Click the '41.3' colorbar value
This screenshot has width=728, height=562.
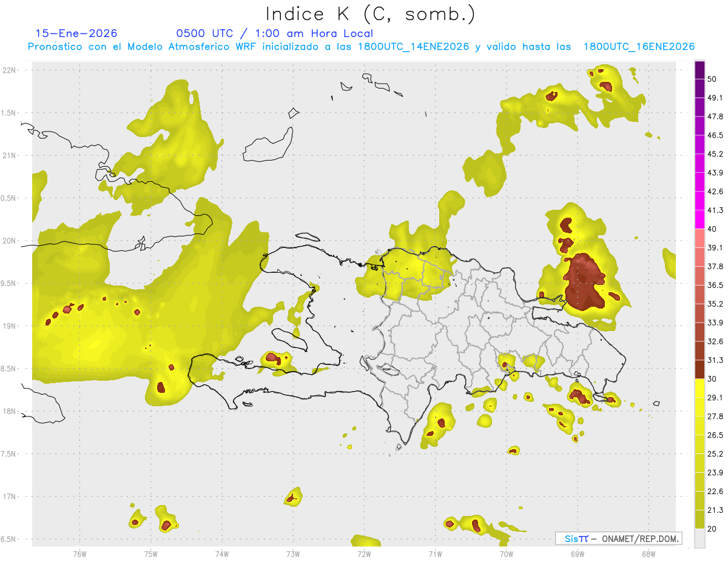point(715,210)
